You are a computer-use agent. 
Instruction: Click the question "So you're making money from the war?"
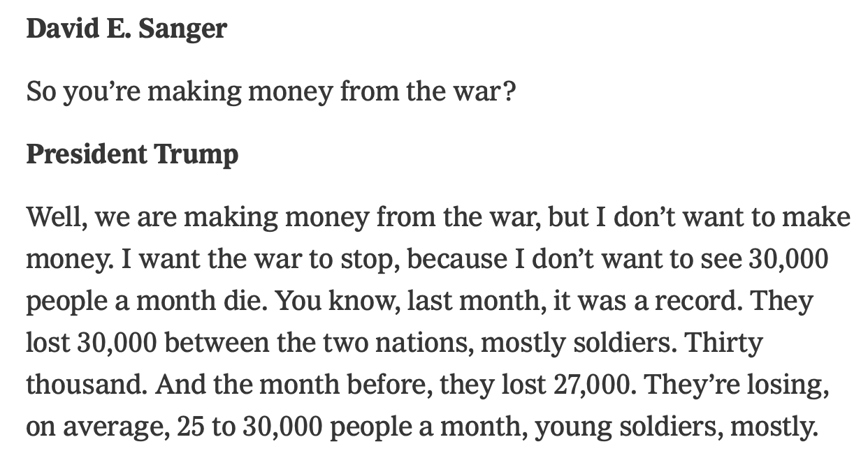(x=271, y=91)
